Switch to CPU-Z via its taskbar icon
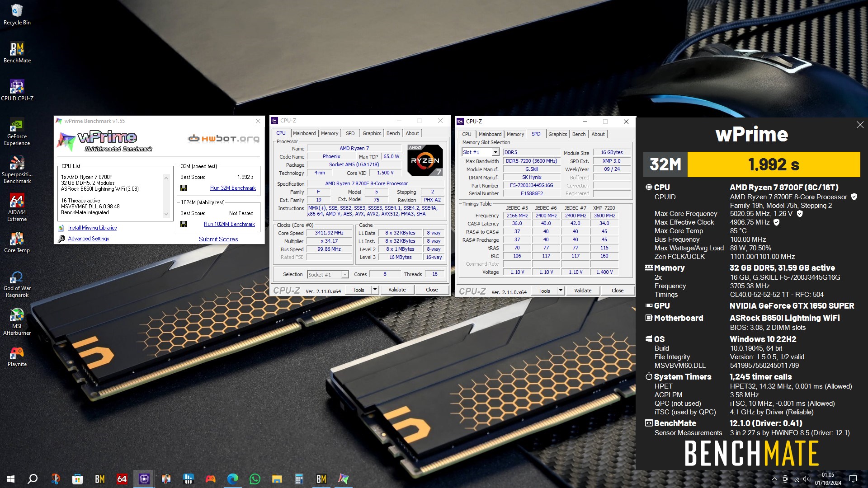The width and height of the screenshot is (868, 488). click(144, 479)
